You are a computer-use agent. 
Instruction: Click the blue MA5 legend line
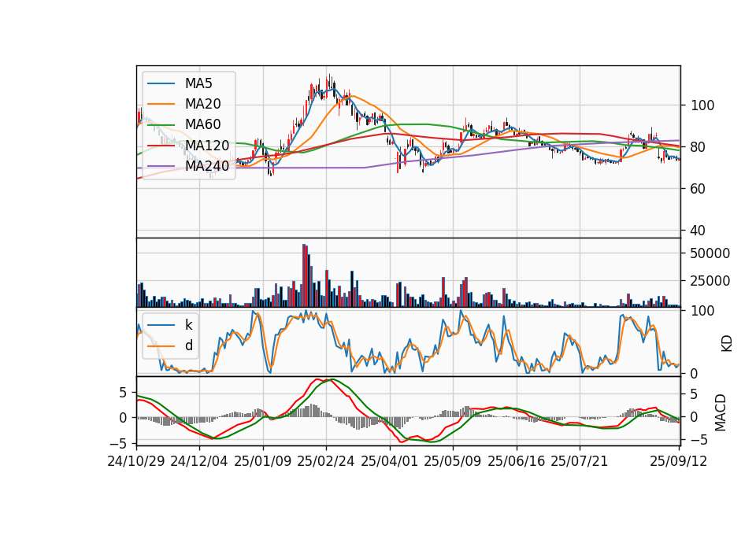tap(161, 83)
